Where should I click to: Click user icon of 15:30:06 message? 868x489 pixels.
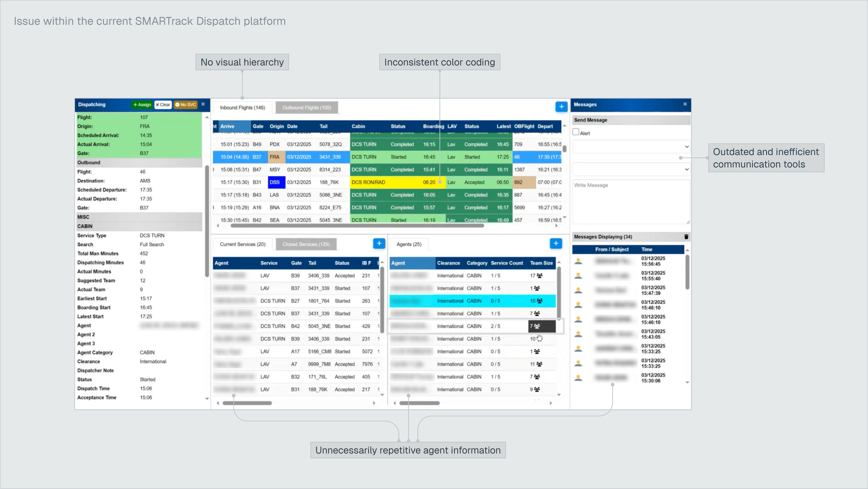(x=578, y=378)
